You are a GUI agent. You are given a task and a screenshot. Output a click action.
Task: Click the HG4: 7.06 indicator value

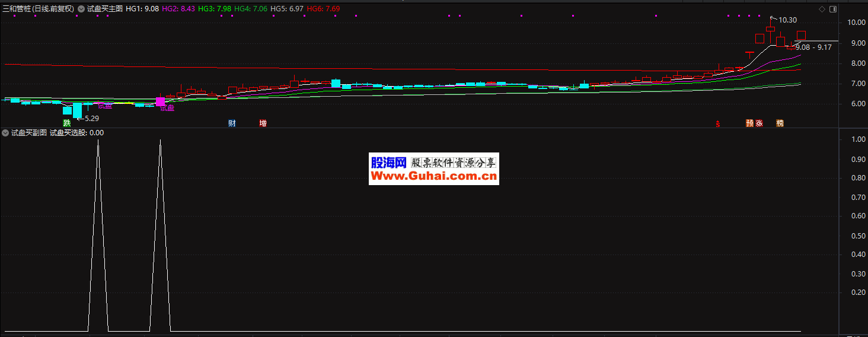coord(251,9)
